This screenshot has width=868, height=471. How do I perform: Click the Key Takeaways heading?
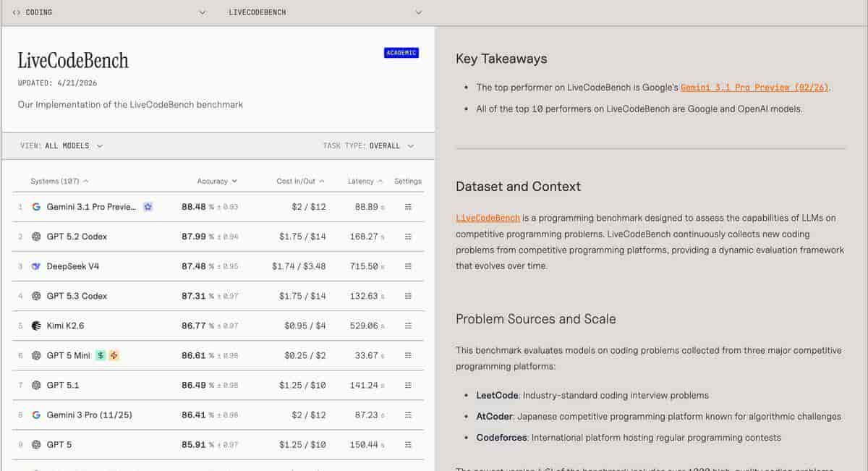pyautogui.click(x=501, y=59)
